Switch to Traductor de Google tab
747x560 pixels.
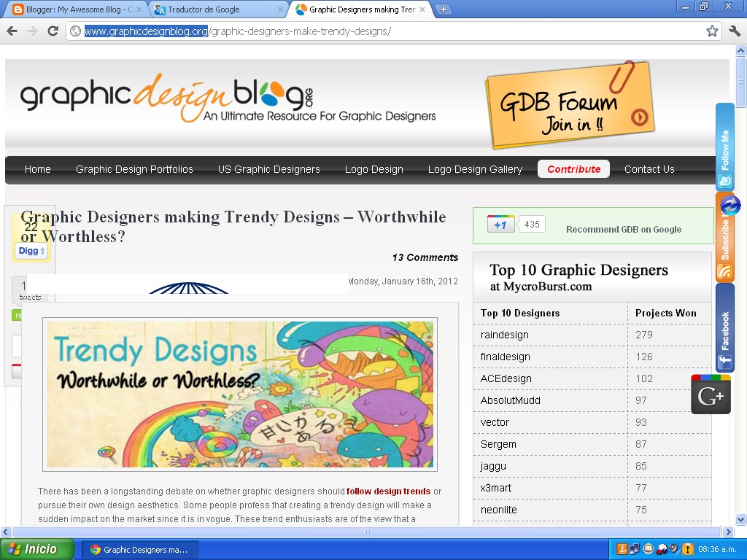coord(217,9)
